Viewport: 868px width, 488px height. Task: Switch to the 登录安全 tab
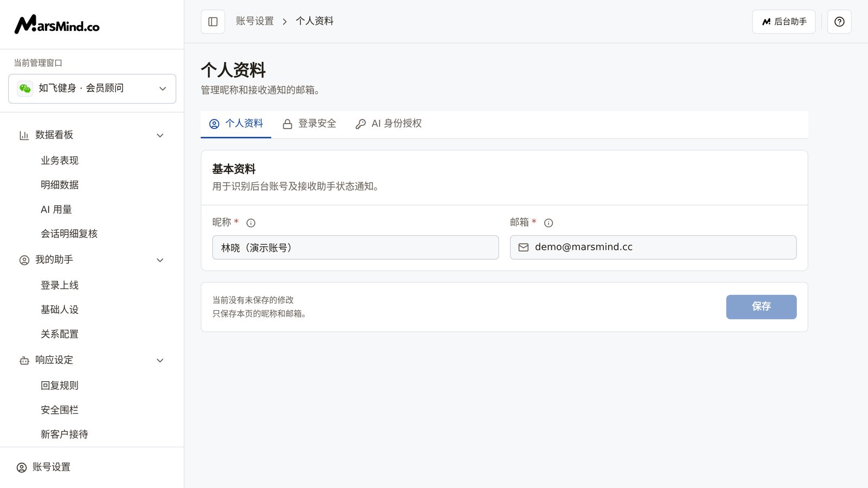pos(309,124)
